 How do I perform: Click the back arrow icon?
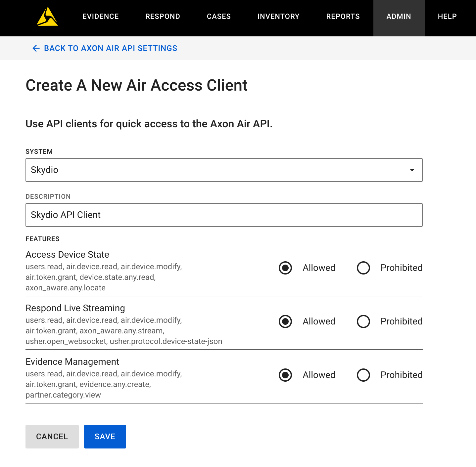point(36,49)
